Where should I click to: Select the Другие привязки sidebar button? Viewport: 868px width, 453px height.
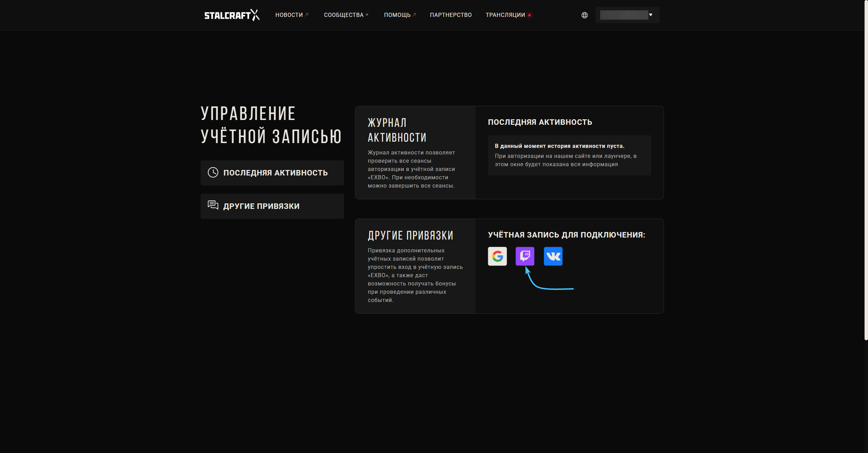coord(272,206)
